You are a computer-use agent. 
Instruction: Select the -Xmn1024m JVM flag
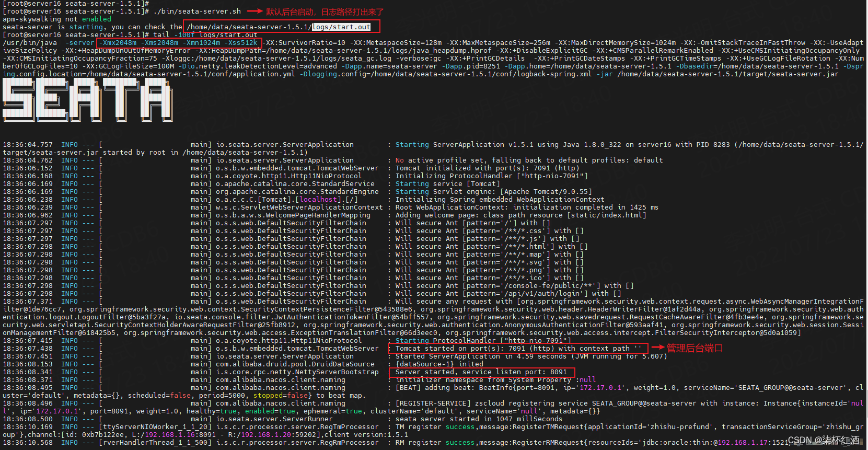pos(201,42)
